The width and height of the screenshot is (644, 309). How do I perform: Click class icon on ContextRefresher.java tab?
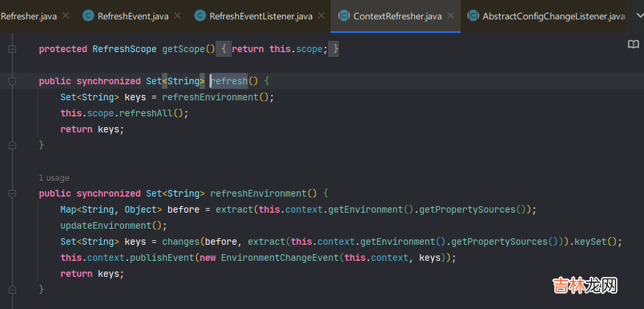[343, 16]
